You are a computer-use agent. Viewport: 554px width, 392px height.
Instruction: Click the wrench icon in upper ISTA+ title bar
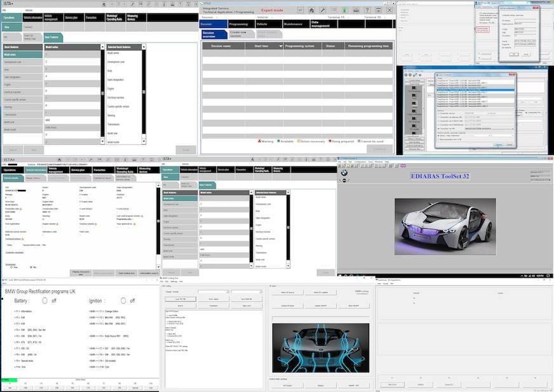point(132,4)
